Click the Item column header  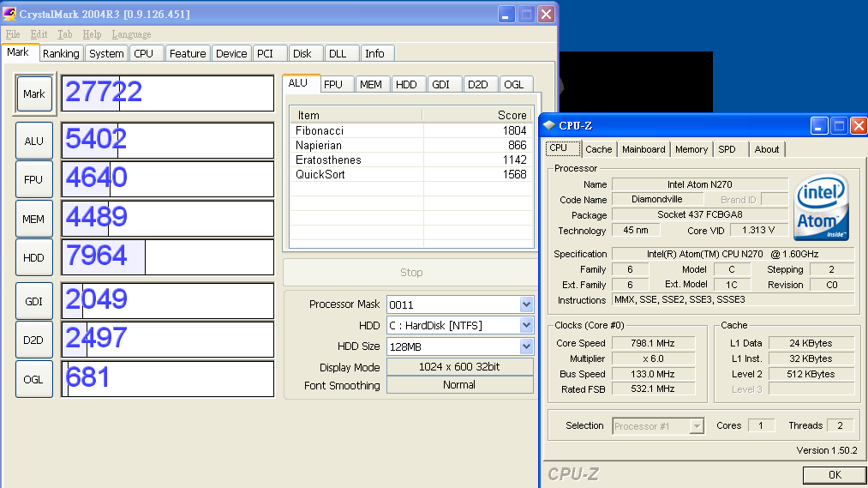click(x=356, y=115)
